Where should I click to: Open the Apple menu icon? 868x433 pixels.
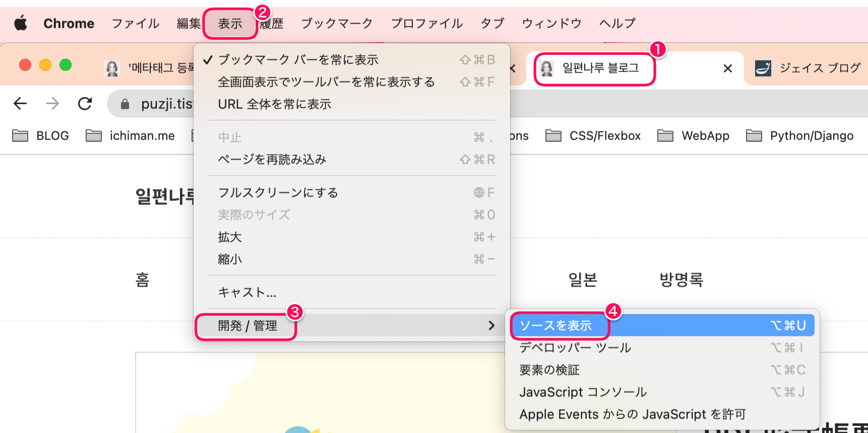pos(21,23)
